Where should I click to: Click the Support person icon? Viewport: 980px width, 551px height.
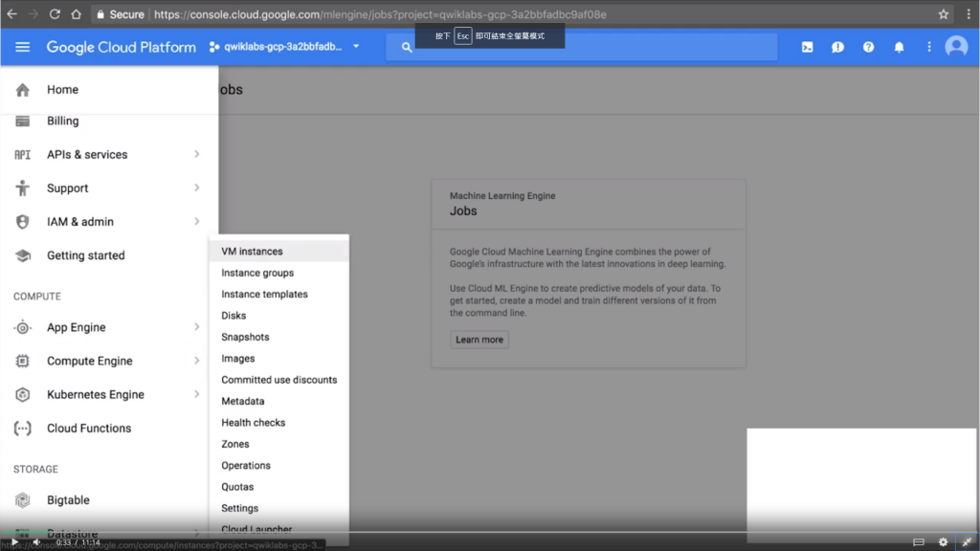[23, 188]
